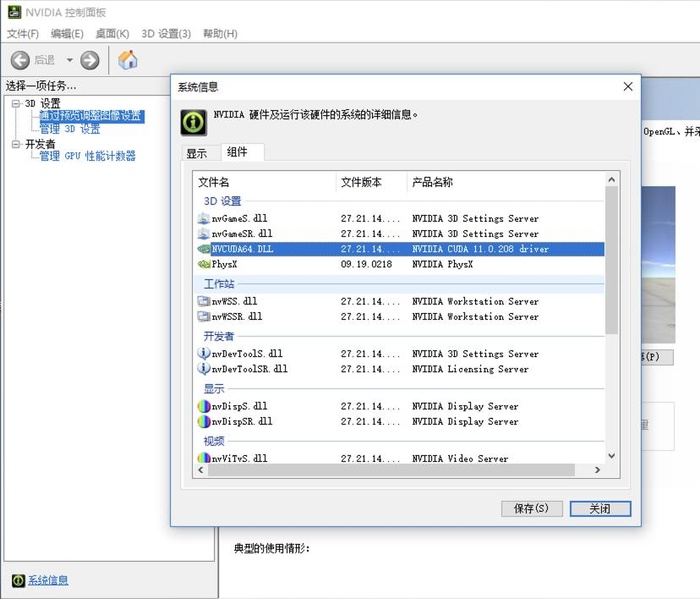Select the NVCUDA64.DLL file name

coord(242,249)
